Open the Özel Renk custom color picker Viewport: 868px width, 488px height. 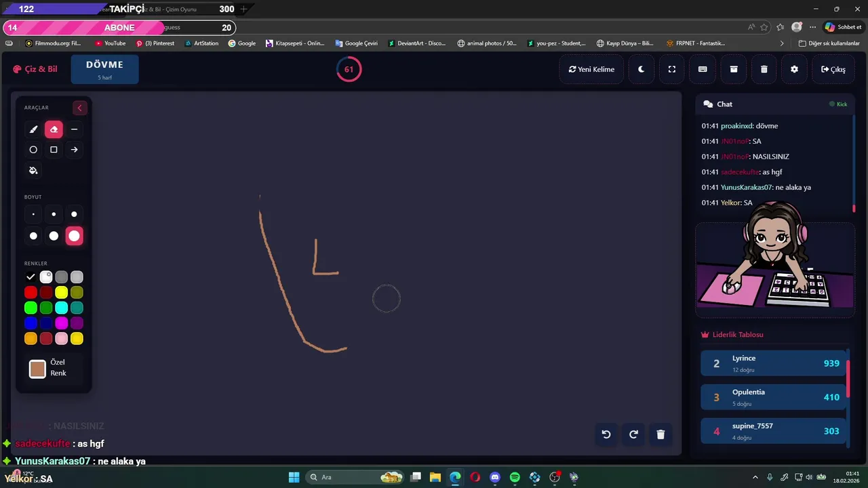pos(37,369)
